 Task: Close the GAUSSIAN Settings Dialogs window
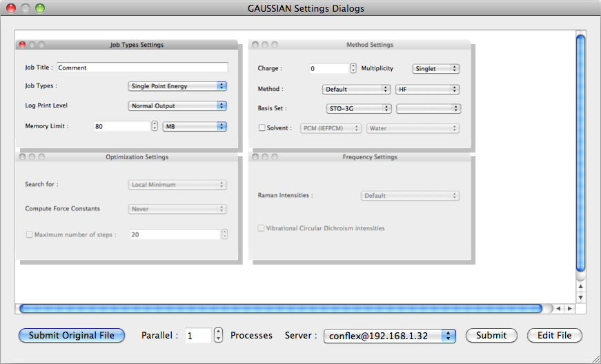pyautogui.click(x=11, y=8)
